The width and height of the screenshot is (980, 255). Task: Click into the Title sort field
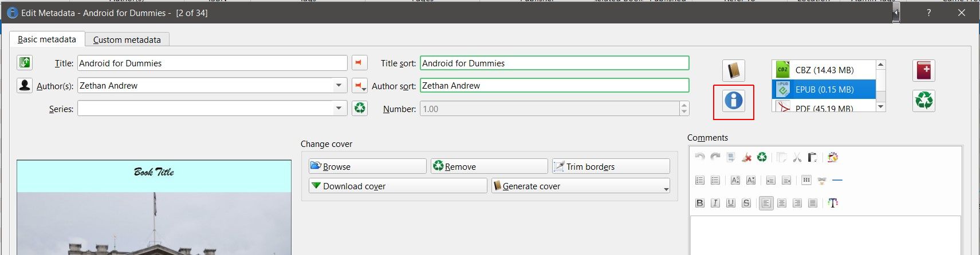click(554, 63)
